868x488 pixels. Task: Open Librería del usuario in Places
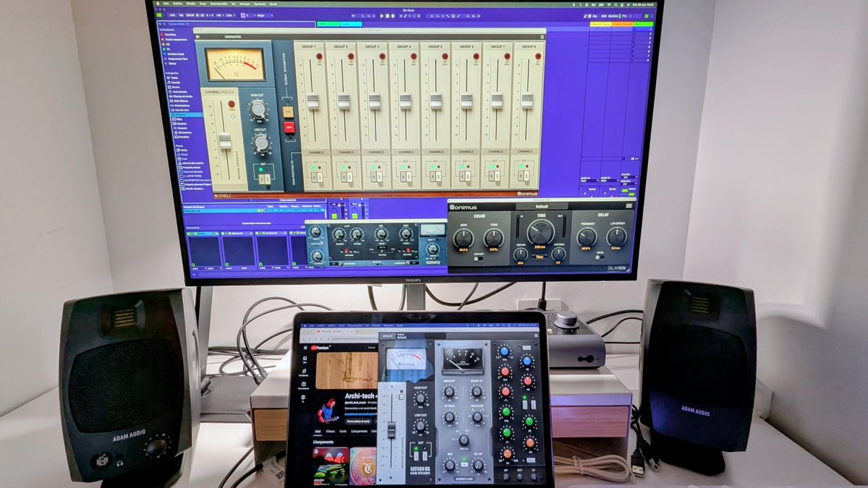click(x=191, y=163)
